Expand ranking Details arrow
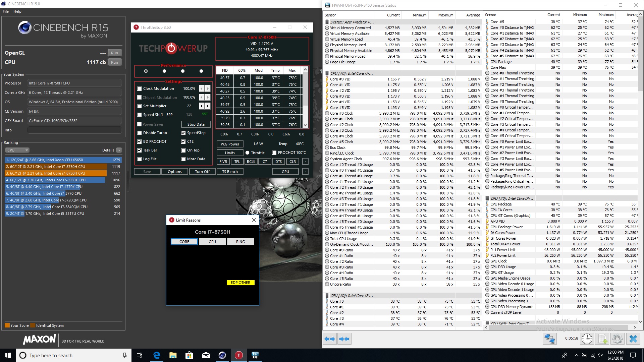 119,150
